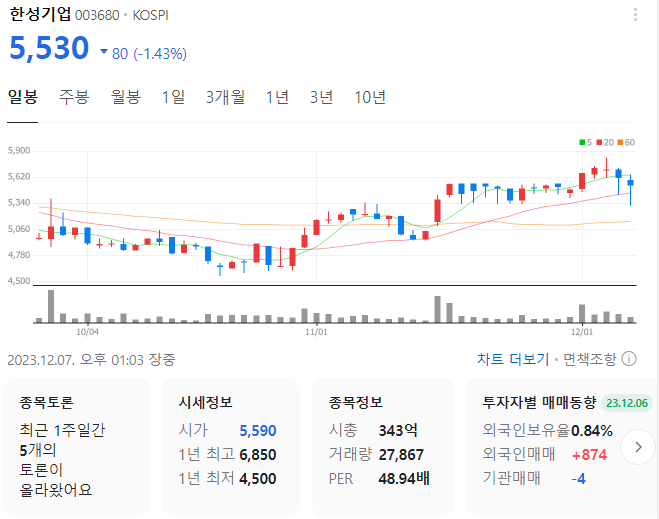This screenshot has height=519, width=659.
Task: Click the 12/01 date label on chart axis
Action: coord(582,332)
